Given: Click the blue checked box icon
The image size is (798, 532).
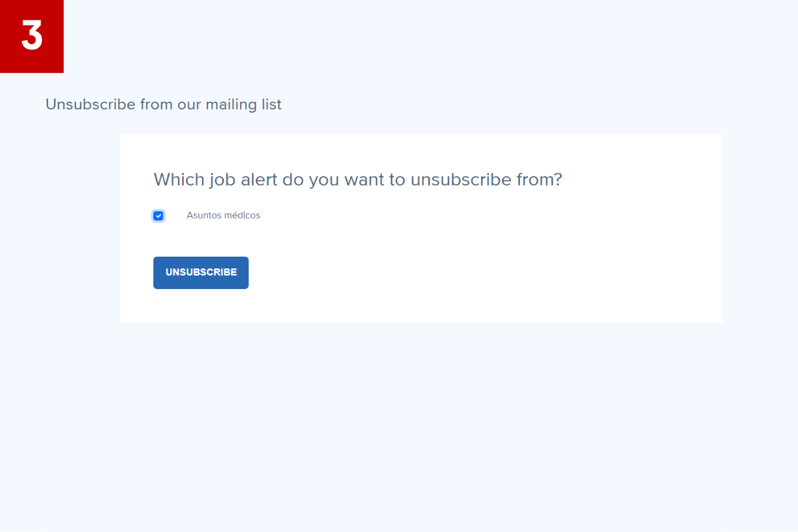Looking at the screenshot, I should pos(158,216).
